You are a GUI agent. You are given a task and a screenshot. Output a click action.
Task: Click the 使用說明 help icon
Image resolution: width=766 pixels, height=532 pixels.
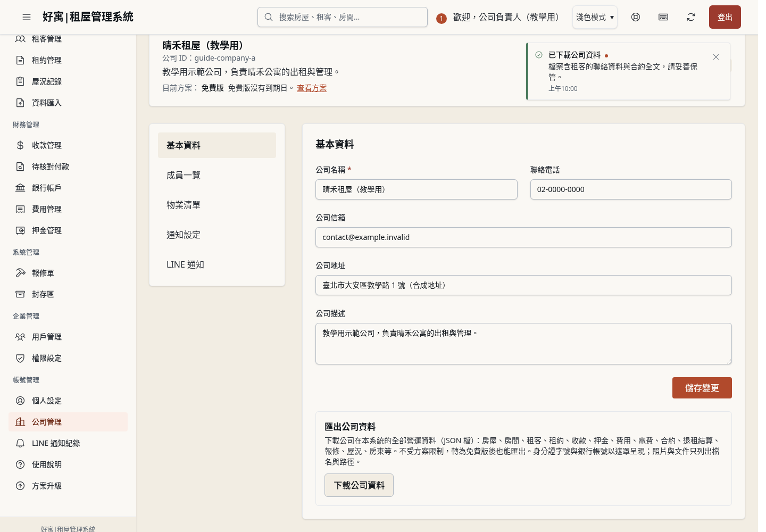pyautogui.click(x=20, y=464)
